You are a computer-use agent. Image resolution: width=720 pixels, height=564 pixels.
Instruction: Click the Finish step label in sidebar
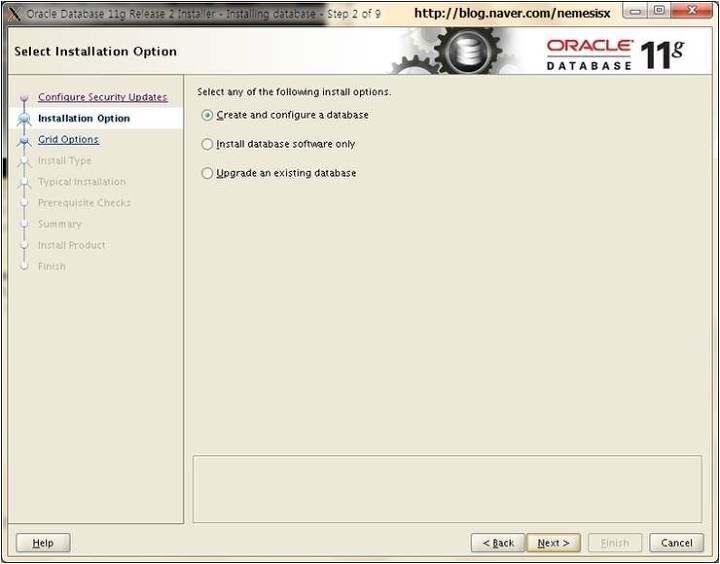pos(51,266)
